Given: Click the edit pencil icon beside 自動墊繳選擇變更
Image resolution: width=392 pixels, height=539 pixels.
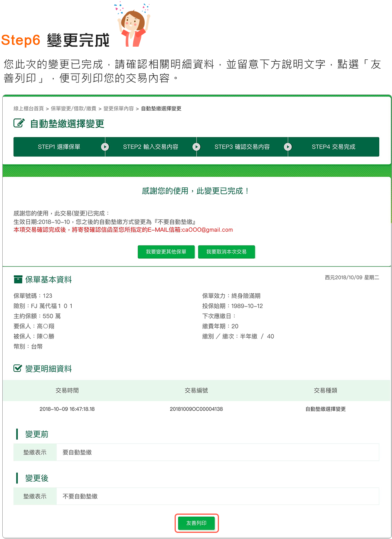Looking at the screenshot, I should (x=19, y=123).
